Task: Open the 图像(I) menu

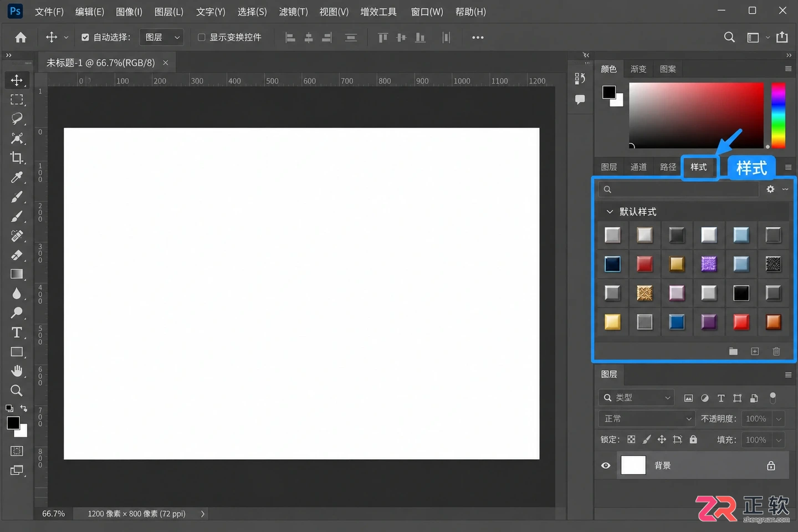Action: [129, 12]
